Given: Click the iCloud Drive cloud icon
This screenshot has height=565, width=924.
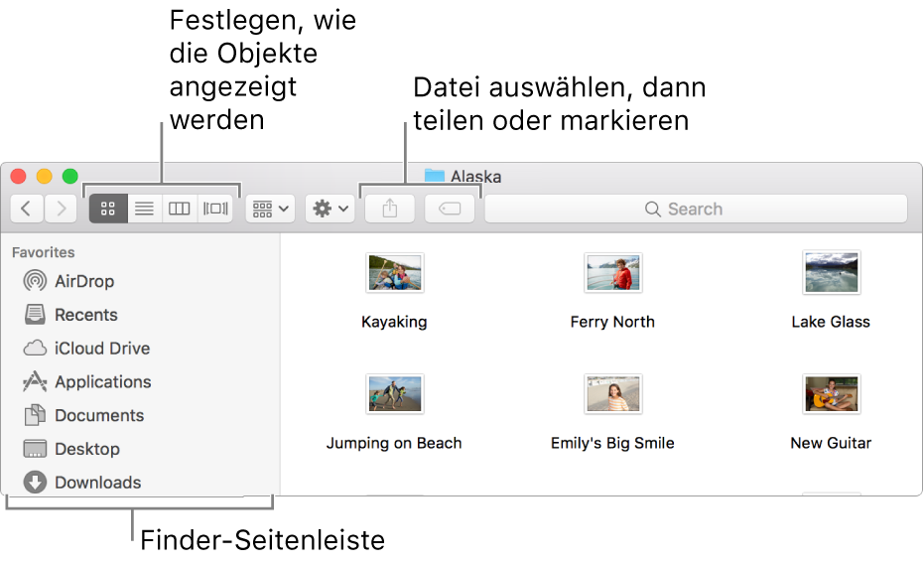Looking at the screenshot, I should pos(35,348).
